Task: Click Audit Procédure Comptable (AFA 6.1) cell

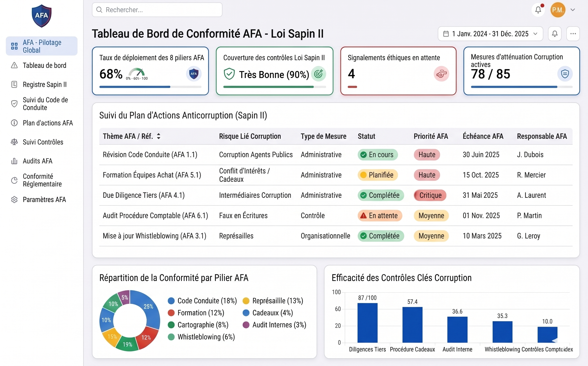Action: (155, 216)
